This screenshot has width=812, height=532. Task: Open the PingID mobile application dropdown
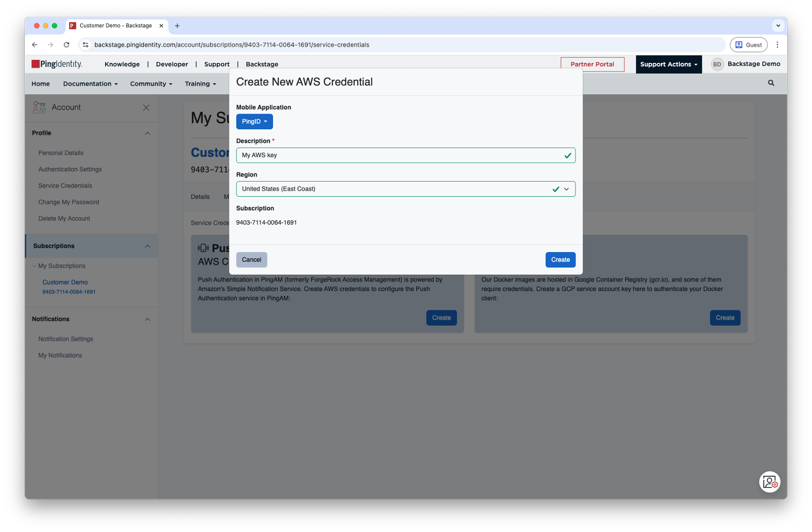point(254,122)
